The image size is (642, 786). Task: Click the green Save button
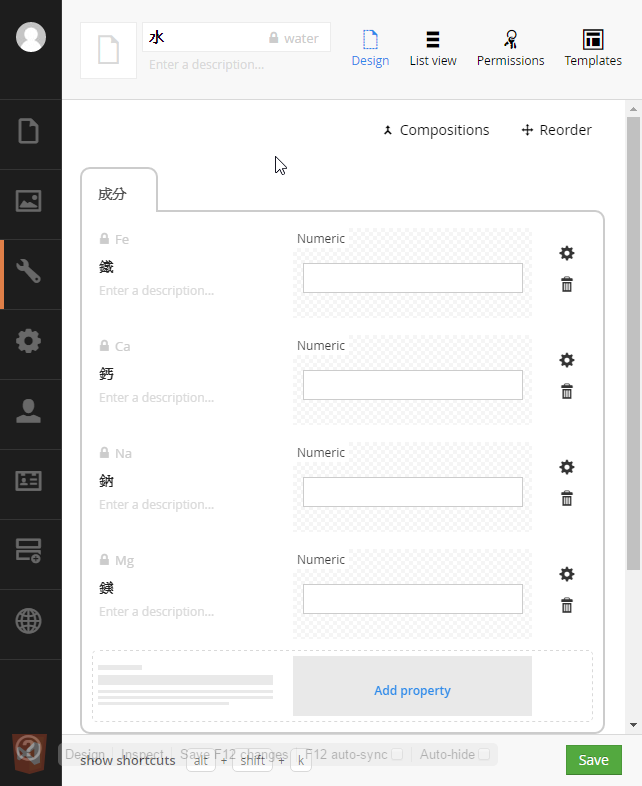[594, 760]
